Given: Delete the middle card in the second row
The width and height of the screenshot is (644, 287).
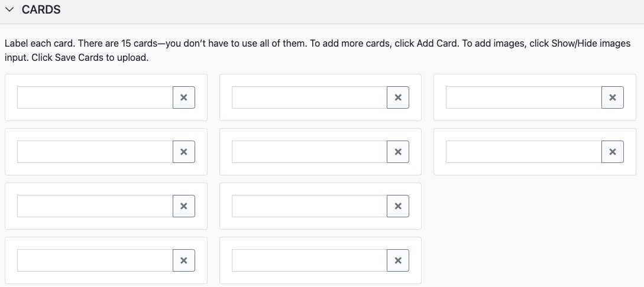Looking at the screenshot, I should click(x=398, y=152).
